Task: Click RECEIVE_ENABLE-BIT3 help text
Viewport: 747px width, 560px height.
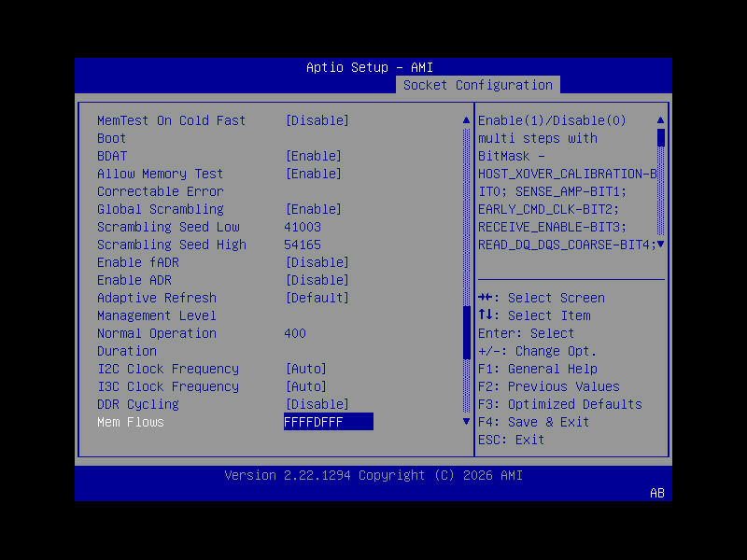Action: coord(552,227)
